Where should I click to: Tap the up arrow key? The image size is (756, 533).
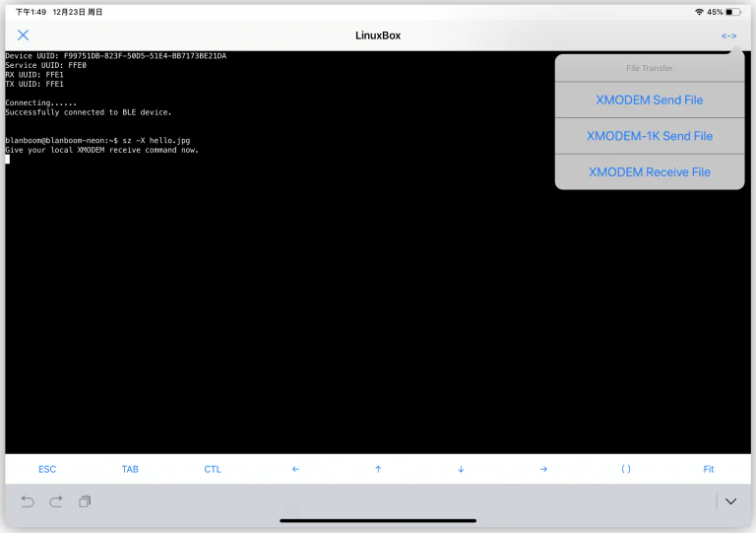[378, 469]
